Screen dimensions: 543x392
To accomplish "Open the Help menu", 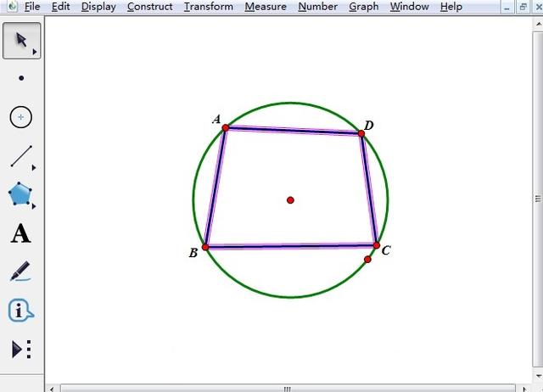I will (451, 7).
